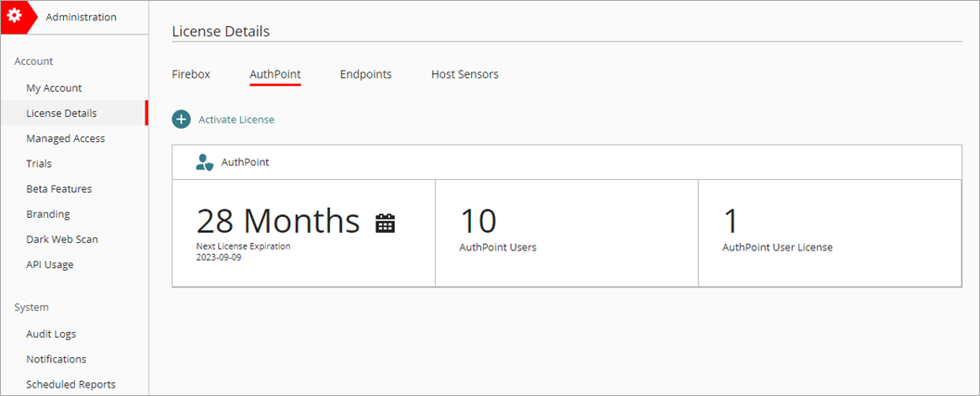The height and width of the screenshot is (396, 980).
Task: Click the red Administration gear icon
Action: (15, 17)
